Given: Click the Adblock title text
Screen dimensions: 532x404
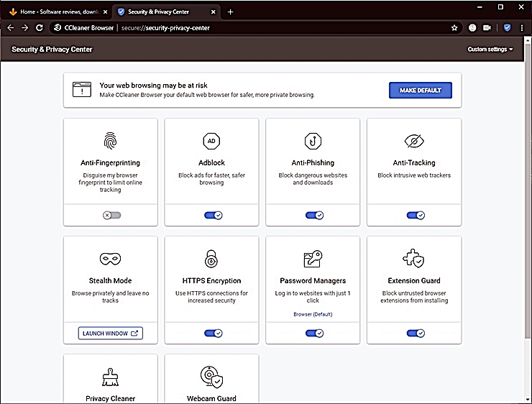Looking at the screenshot, I should (211, 162).
